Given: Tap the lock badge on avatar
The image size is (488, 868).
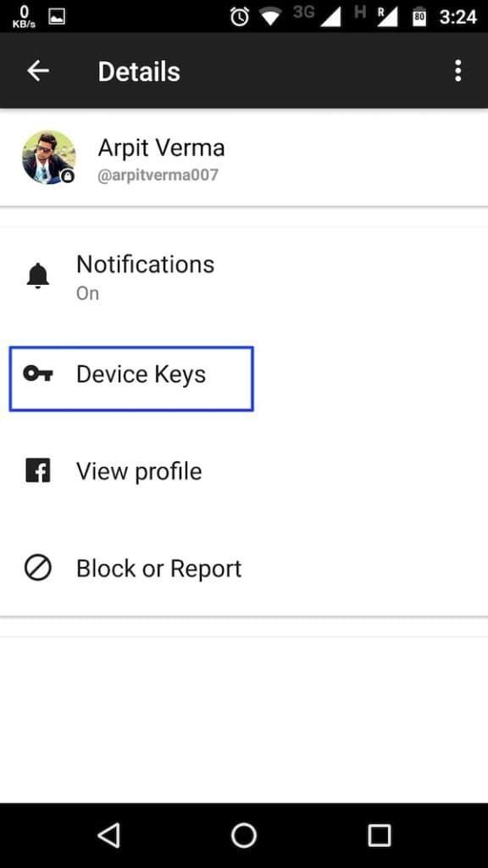Looking at the screenshot, I should [x=68, y=176].
